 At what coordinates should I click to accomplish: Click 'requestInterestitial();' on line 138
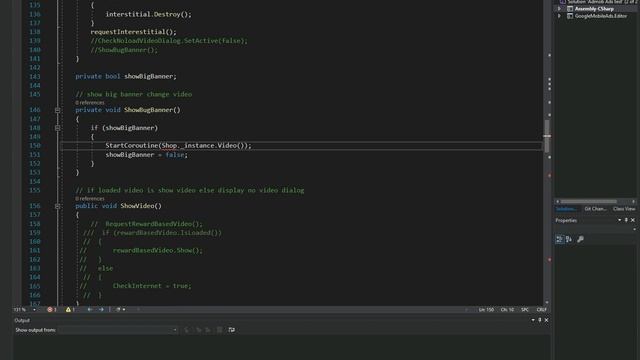pos(133,32)
